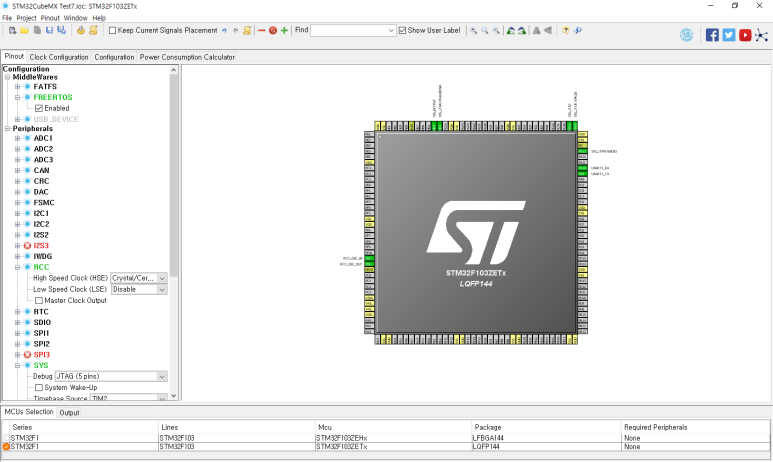The height and width of the screenshot is (462, 773).
Task: Open the YouTube icon link
Action: point(745,35)
